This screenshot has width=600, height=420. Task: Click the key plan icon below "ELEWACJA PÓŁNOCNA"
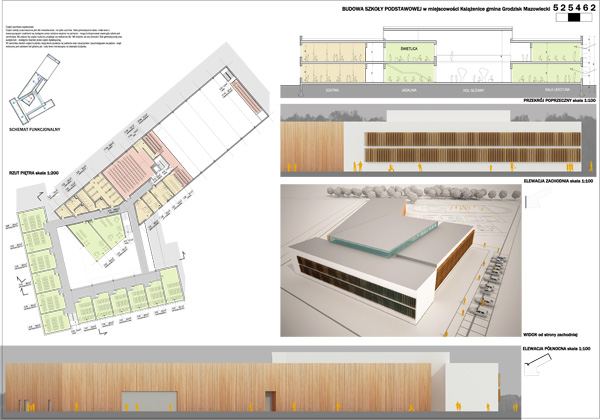pyautogui.click(x=538, y=365)
